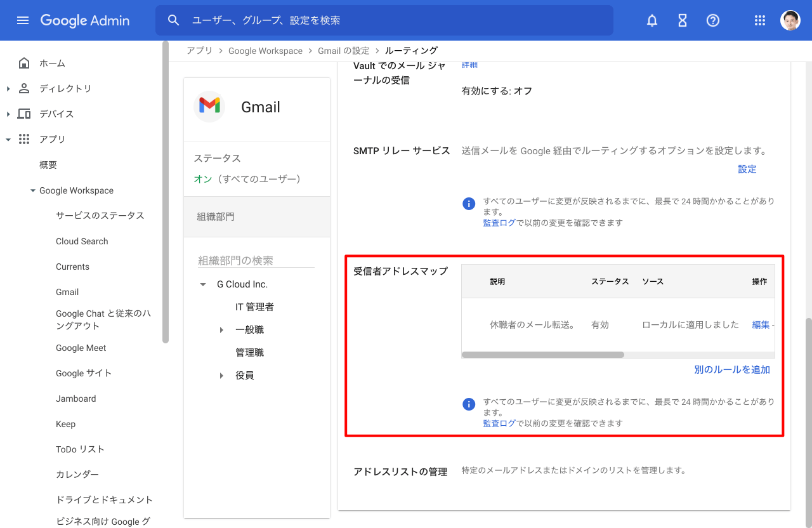Open the notifications bell
Screen dimensions: 812x528
click(x=652, y=20)
